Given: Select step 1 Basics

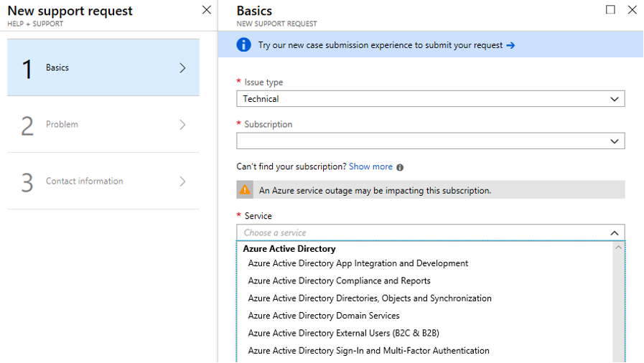Looking at the screenshot, I should coord(103,67).
